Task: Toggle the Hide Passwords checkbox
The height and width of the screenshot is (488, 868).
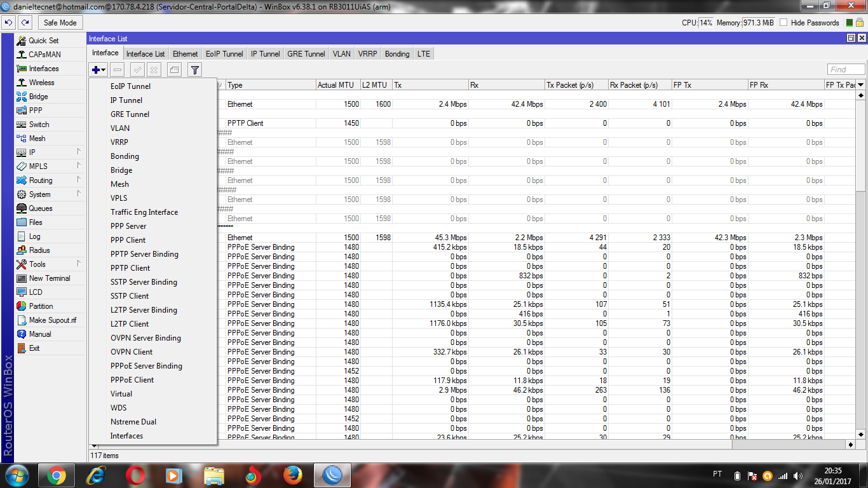Action: (x=783, y=23)
